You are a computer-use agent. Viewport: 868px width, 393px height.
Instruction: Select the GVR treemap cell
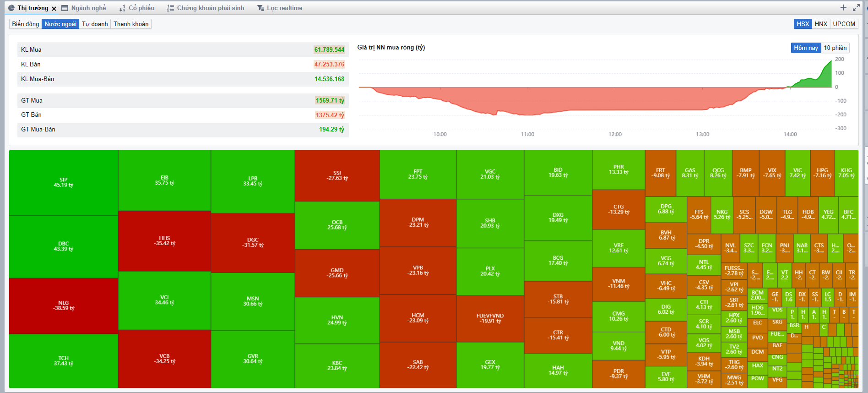[253, 359]
